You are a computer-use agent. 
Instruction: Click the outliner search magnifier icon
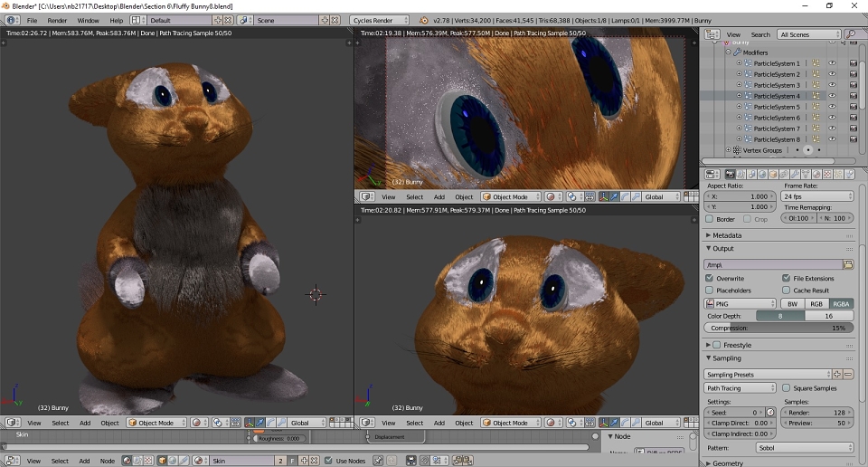(x=852, y=34)
